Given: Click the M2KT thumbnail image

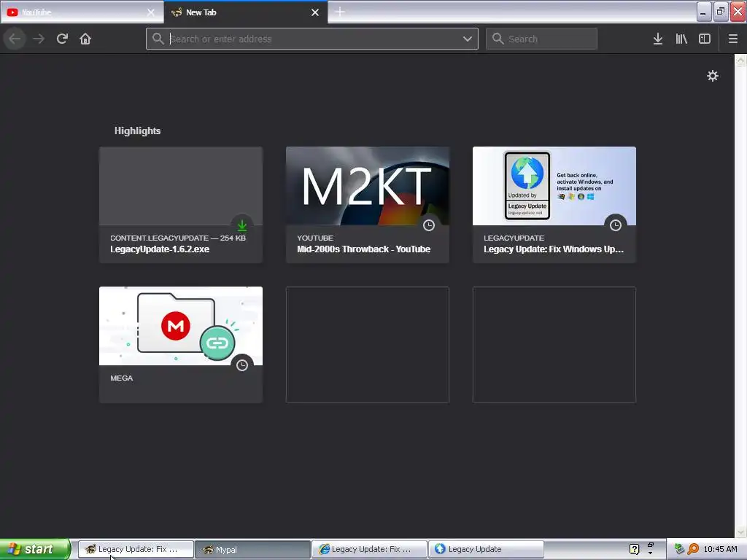Looking at the screenshot, I should click(x=368, y=186).
